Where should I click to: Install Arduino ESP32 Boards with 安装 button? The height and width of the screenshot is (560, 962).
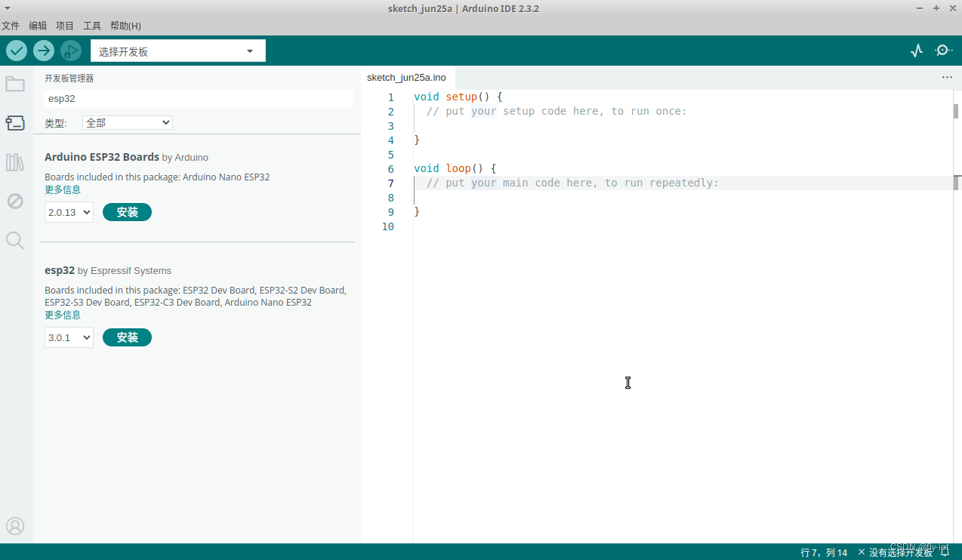coord(127,212)
